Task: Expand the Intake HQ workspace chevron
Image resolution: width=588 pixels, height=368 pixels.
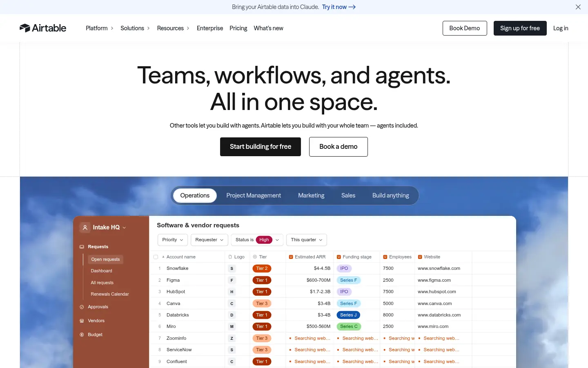Action: (124, 228)
